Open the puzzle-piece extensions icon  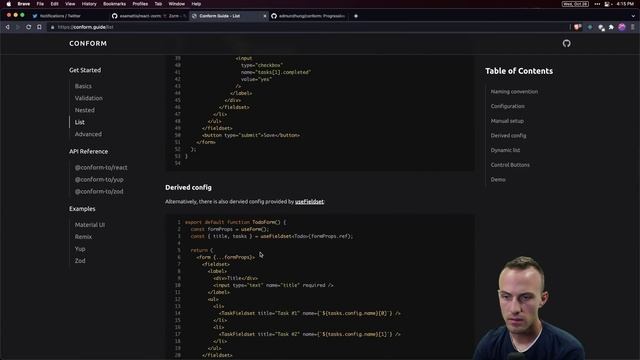[x=611, y=27]
